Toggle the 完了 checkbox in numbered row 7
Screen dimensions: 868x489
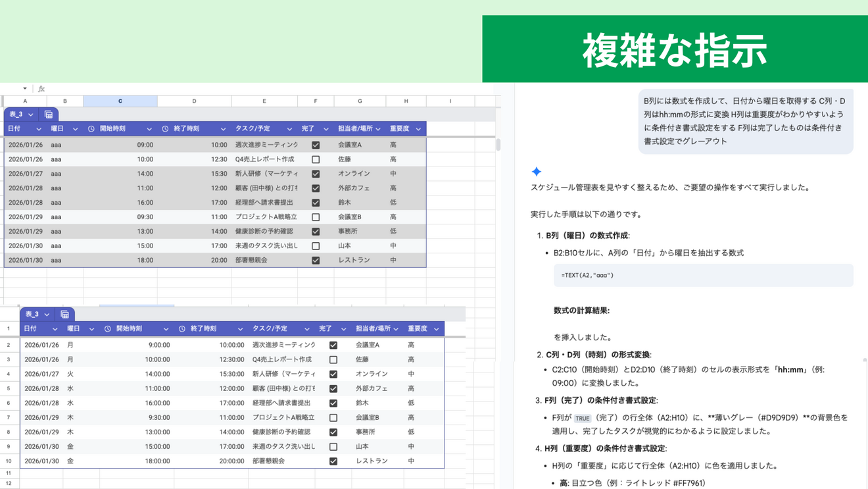coord(333,417)
